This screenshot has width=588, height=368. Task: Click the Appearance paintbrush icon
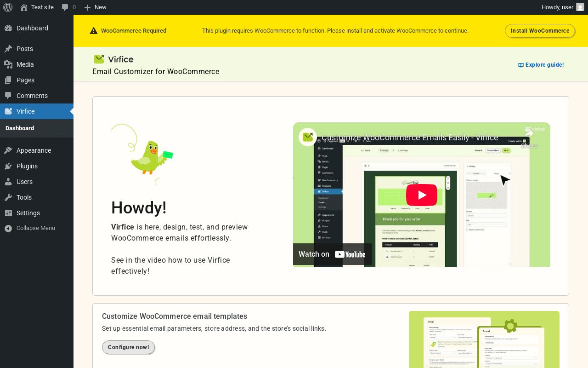pyautogui.click(x=8, y=150)
